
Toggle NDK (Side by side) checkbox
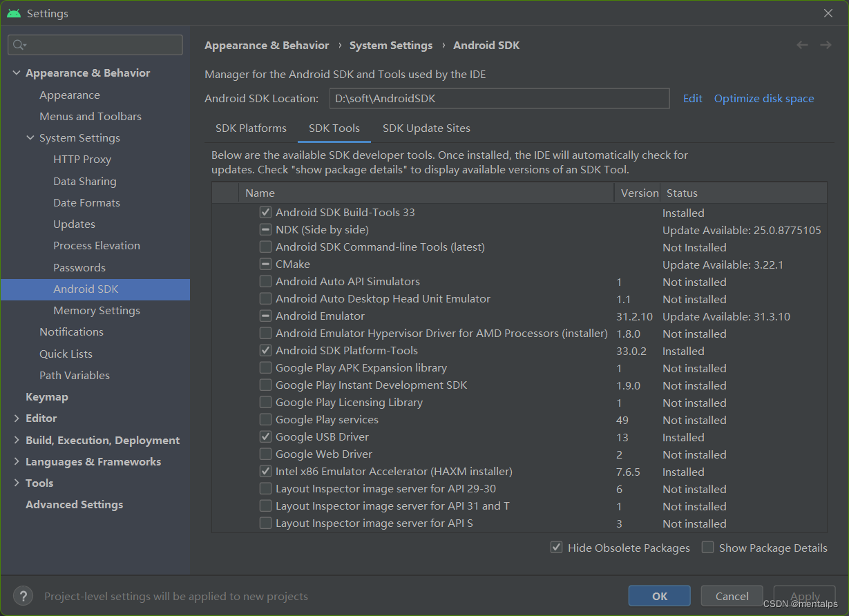[265, 229]
